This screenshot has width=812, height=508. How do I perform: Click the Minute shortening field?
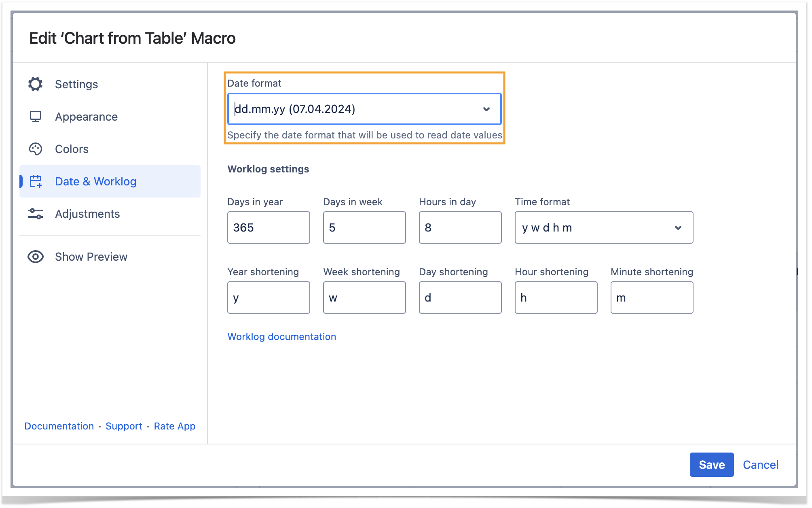point(651,298)
